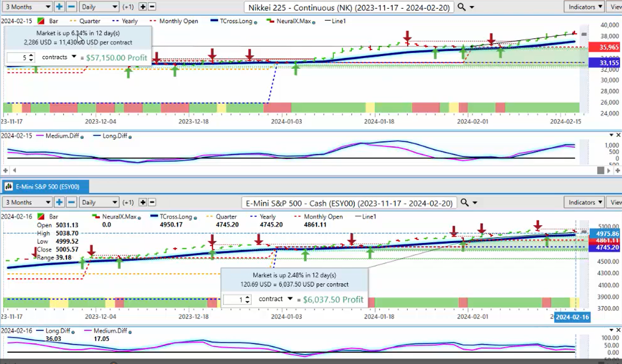This screenshot has height=364, width=622.
Task: Open the Nikkei symbol search dropdown arrow
Action: click(472, 7)
